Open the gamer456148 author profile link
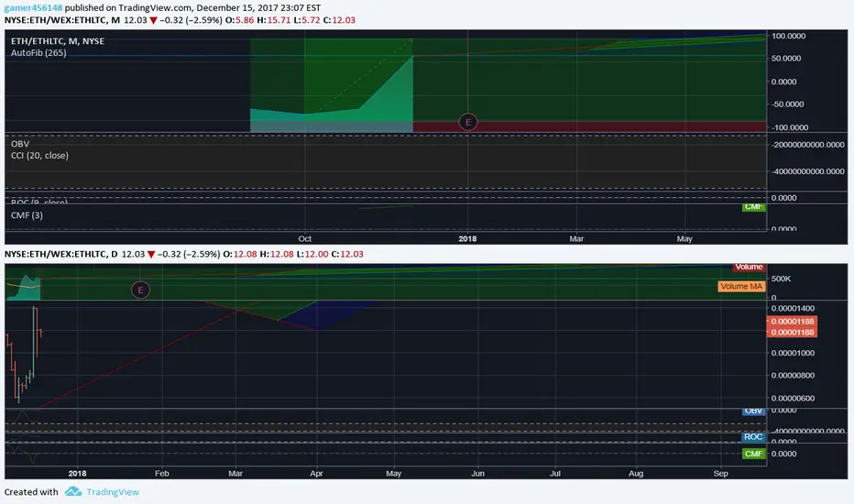Image resolution: width=854 pixels, height=504 pixels. (33, 8)
